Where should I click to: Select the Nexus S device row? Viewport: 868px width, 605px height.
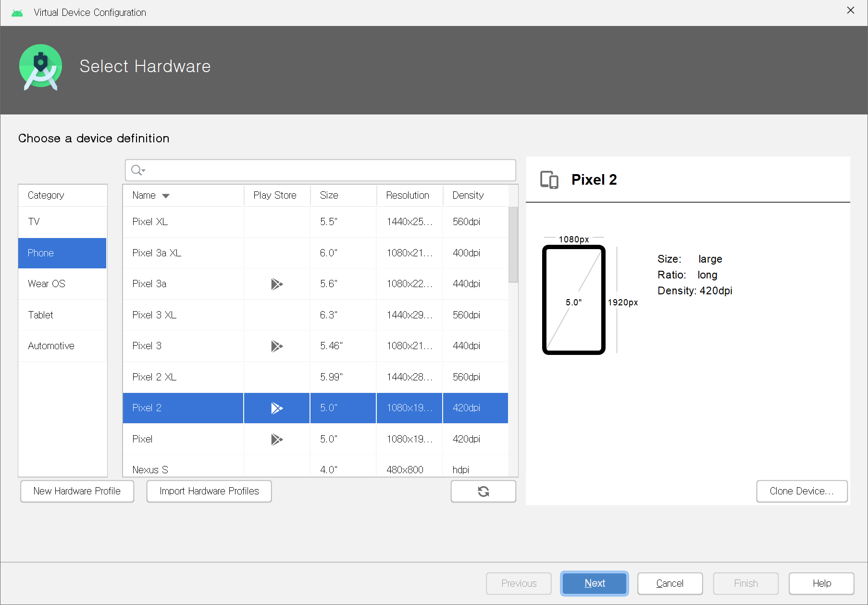[x=315, y=466]
